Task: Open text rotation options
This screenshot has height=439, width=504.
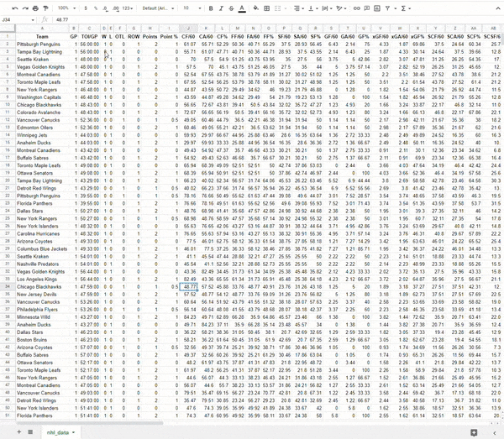Action: pyautogui.click(x=341, y=8)
